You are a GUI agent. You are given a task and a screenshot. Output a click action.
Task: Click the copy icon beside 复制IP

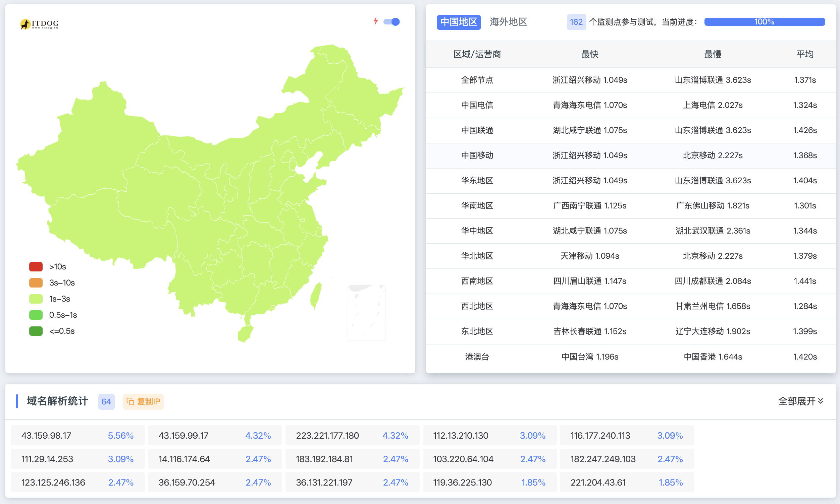pyautogui.click(x=130, y=401)
